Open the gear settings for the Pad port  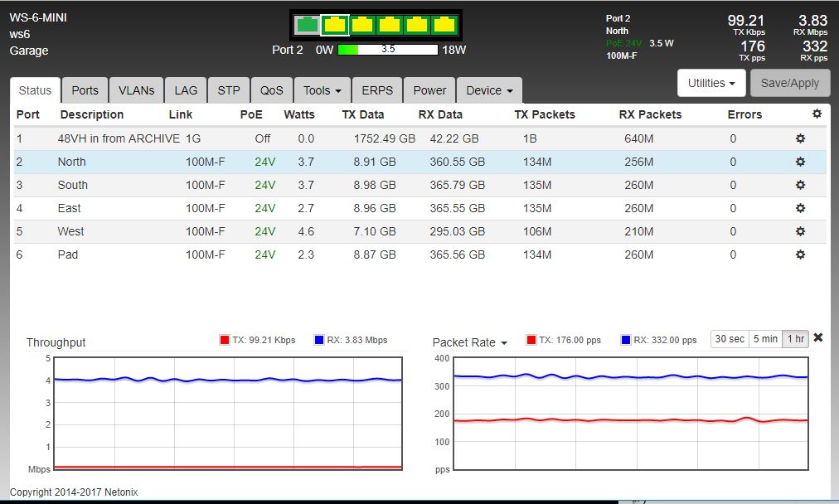click(800, 254)
